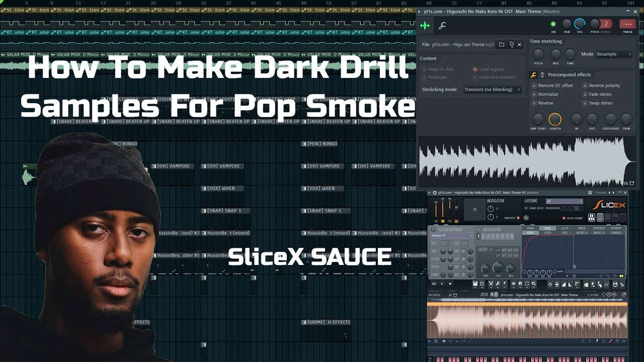Click SliceX loop infinity button

click(x=434, y=284)
